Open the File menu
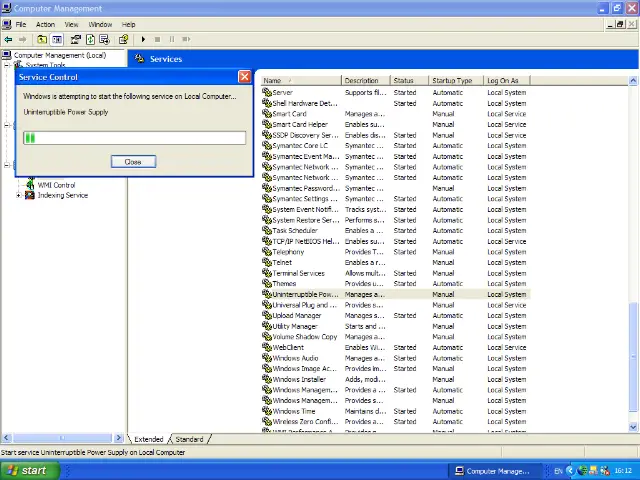640x480 pixels. point(21,24)
